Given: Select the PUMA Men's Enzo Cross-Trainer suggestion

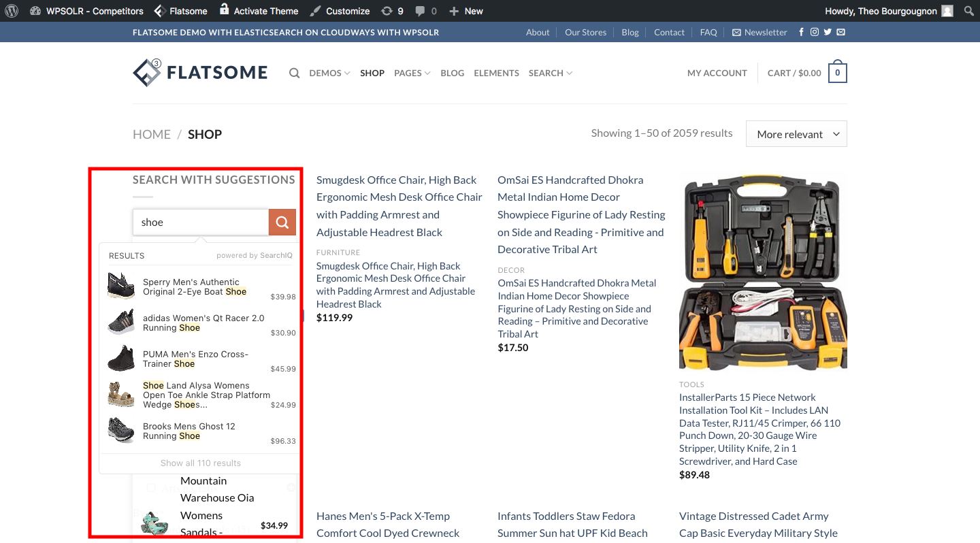Looking at the screenshot, I should pyautogui.click(x=201, y=359).
